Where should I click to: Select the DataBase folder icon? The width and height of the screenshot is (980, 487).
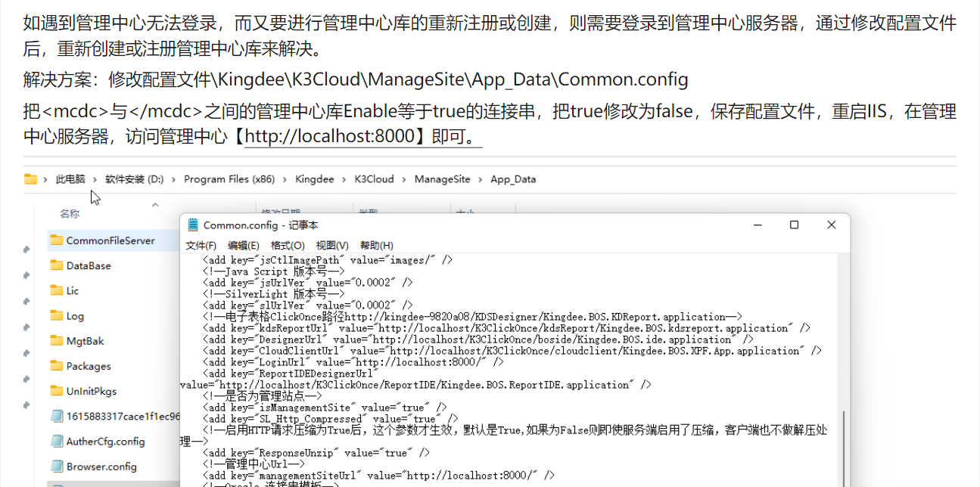pyautogui.click(x=56, y=265)
